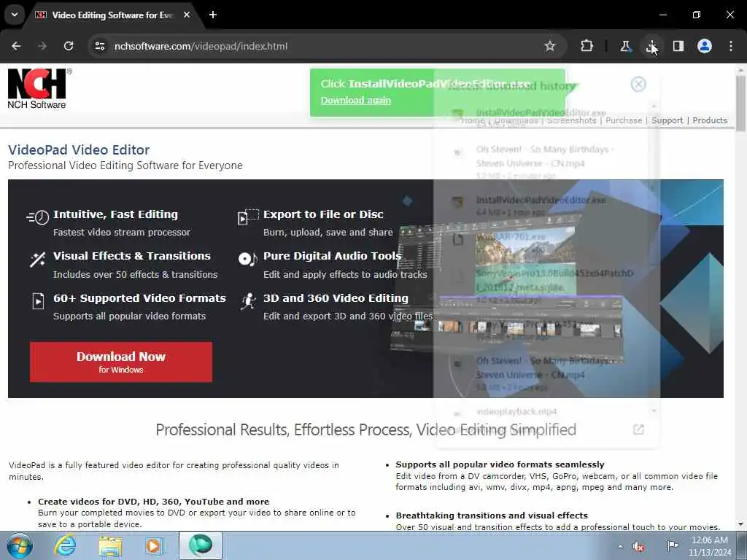The height and width of the screenshot is (560, 747).
Task: Click the 3D and 360 Video Editing heading
Action: click(x=336, y=298)
